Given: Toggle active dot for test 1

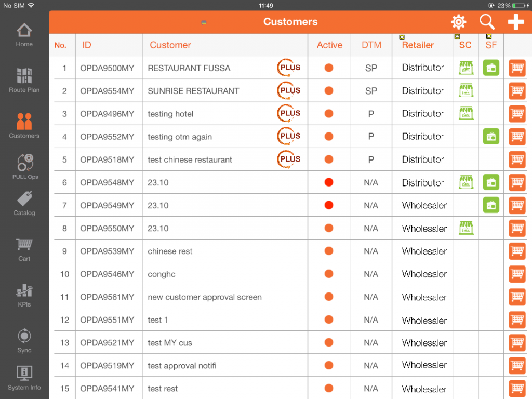Looking at the screenshot, I should click(x=329, y=320).
